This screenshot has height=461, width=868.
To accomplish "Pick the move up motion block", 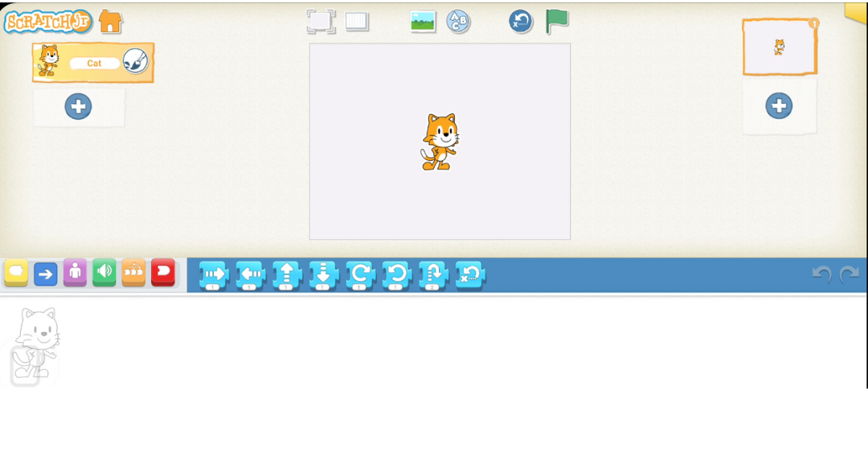I will coord(287,275).
